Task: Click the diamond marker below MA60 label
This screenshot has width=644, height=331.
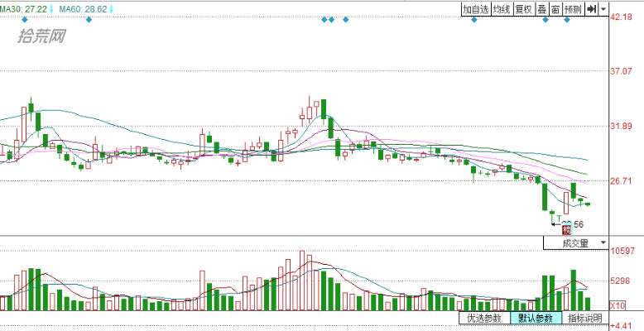Action: (89, 19)
